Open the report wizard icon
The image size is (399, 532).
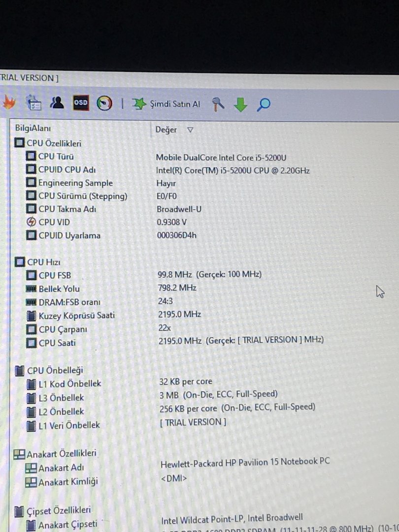pos(34,103)
